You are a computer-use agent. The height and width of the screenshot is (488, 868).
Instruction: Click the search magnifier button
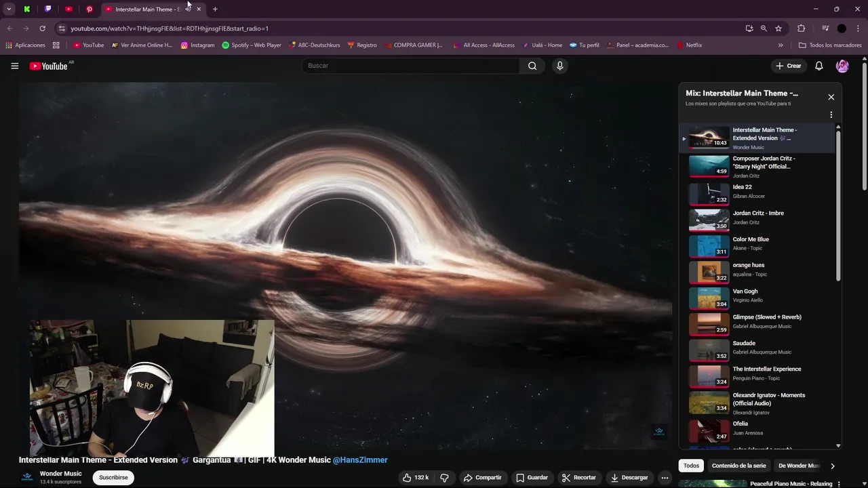tap(532, 66)
